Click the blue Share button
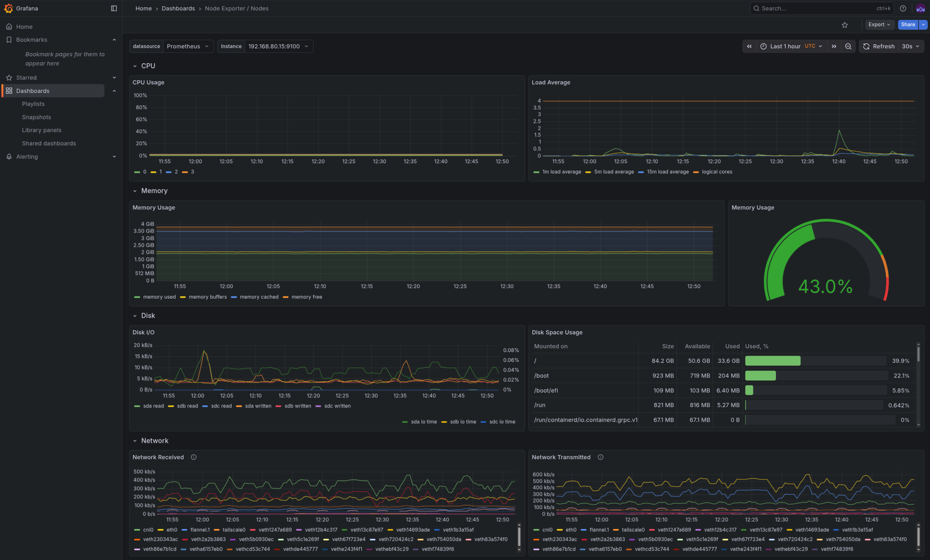 907,25
